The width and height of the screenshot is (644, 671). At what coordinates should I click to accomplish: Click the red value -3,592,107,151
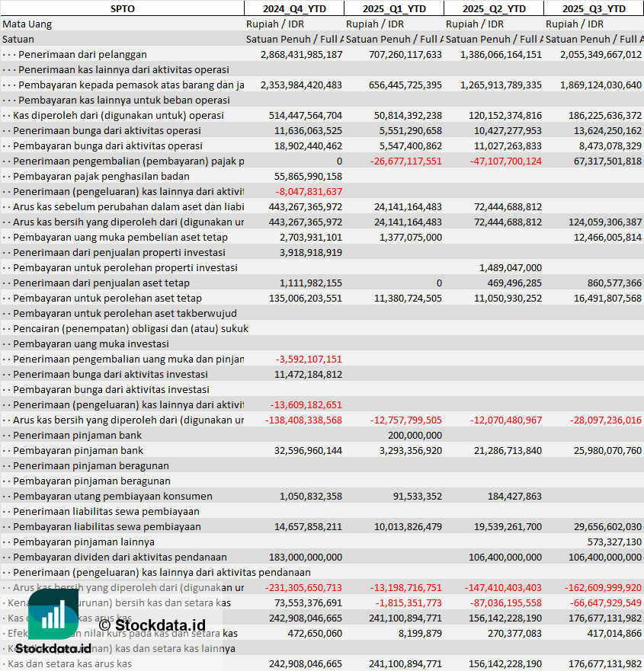pyautogui.click(x=309, y=359)
